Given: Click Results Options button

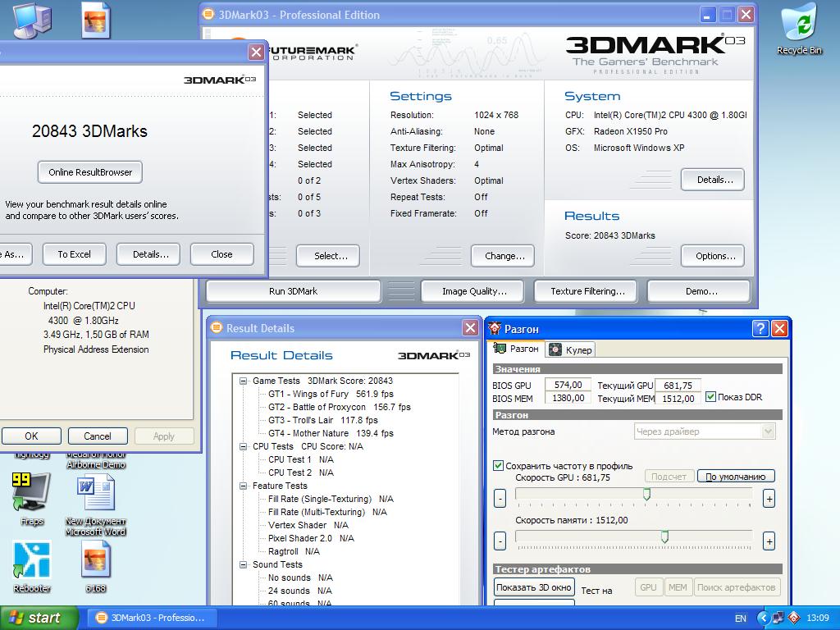Looking at the screenshot, I should tap(714, 256).
